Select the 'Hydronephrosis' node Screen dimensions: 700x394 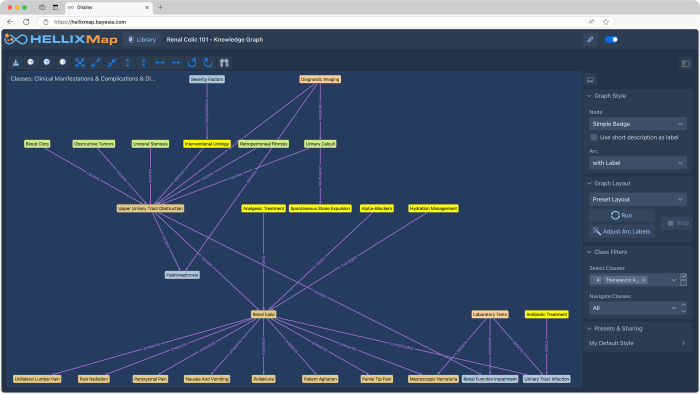(182, 275)
